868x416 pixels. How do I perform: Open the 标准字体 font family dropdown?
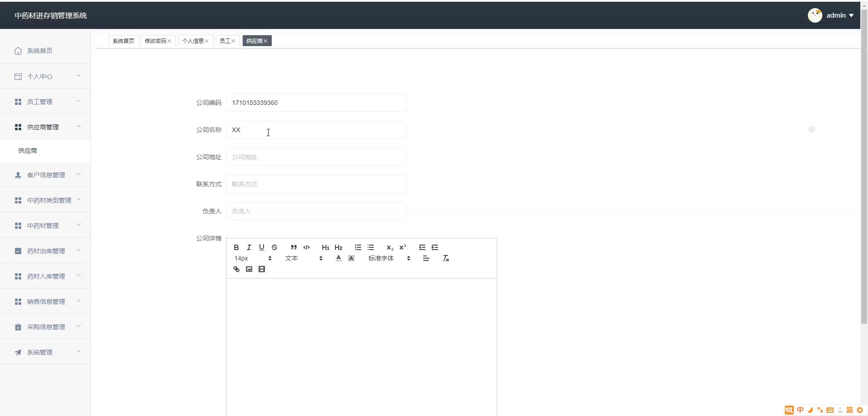pos(389,258)
